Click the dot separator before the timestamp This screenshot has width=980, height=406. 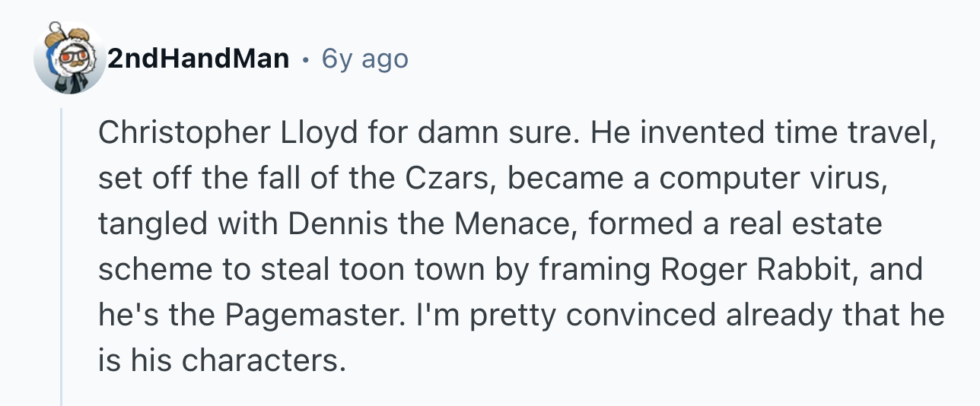pos(305,59)
